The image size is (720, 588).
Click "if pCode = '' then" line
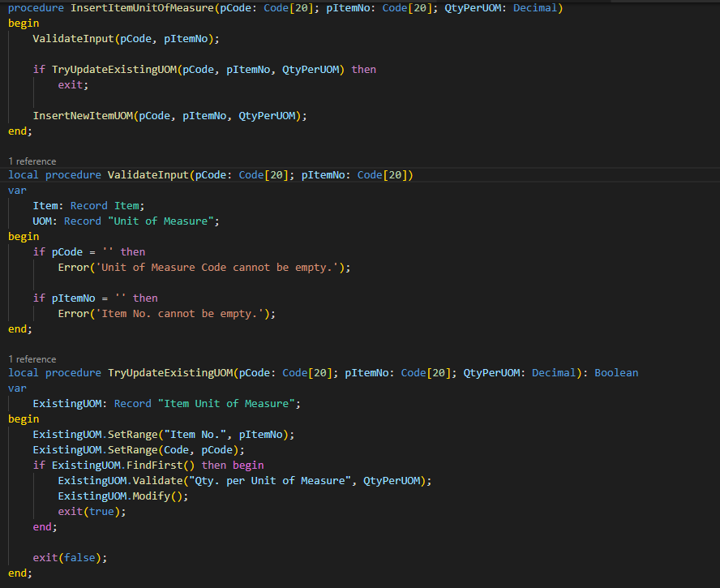pyautogui.click(x=89, y=252)
